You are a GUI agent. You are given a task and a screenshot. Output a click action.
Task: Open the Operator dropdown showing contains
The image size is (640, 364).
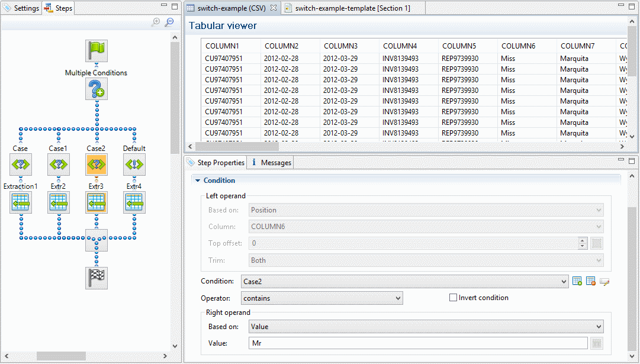[x=322, y=298]
